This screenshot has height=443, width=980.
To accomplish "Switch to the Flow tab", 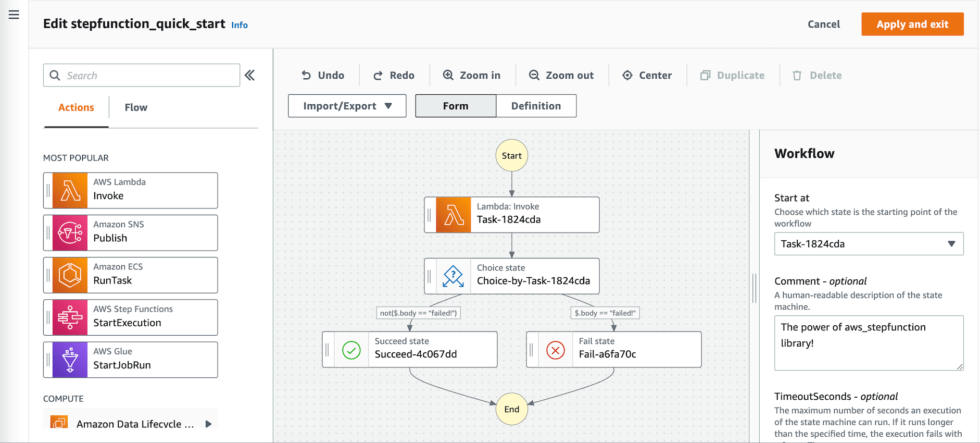I will (136, 107).
